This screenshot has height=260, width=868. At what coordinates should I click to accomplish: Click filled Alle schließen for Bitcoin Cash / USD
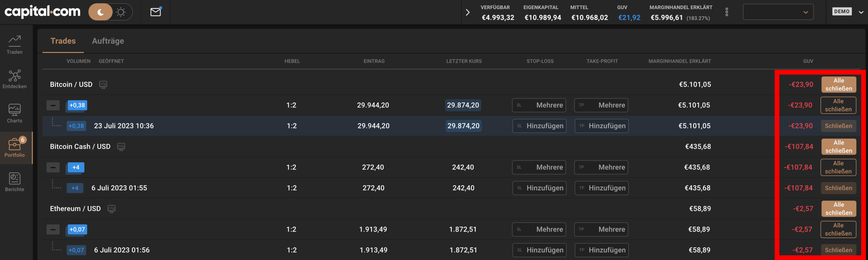[x=838, y=147]
